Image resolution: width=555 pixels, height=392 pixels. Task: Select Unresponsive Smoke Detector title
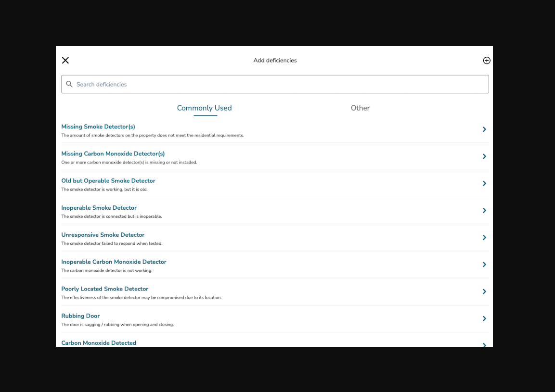click(103, 235)
